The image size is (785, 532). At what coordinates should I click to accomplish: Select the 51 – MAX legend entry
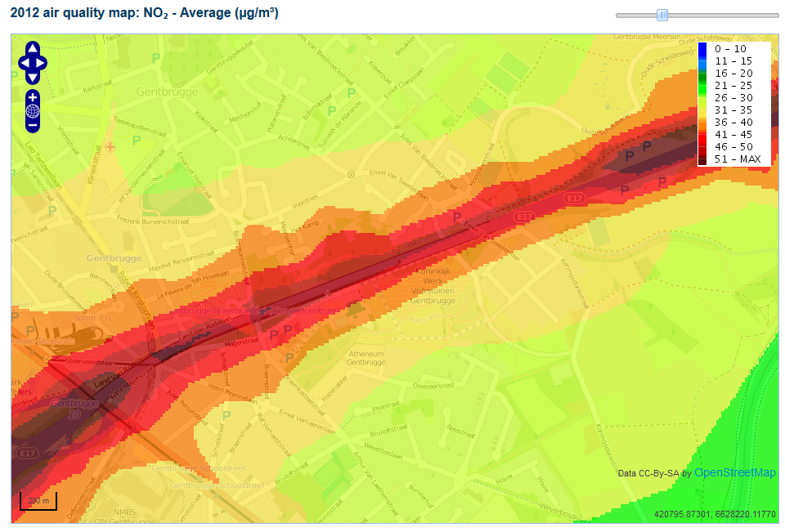738,159
